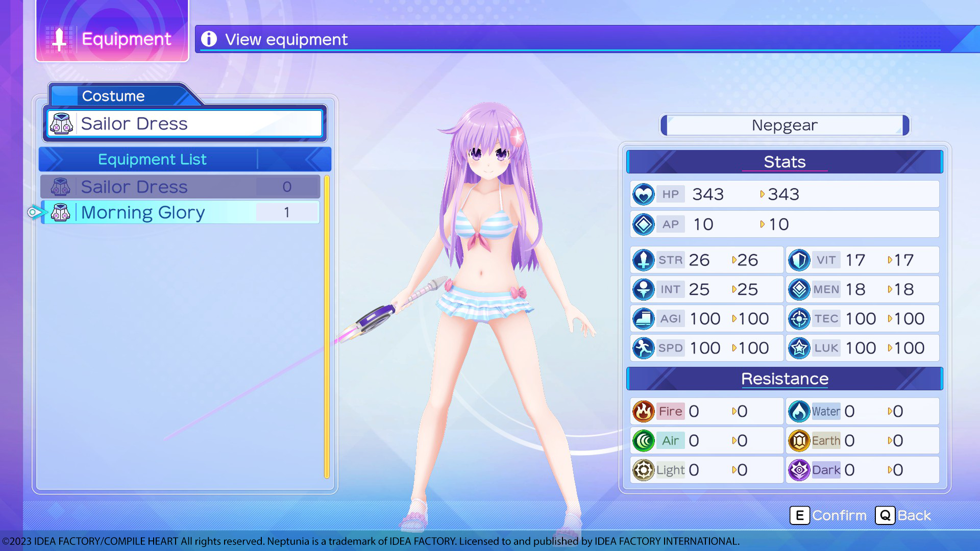
Task: Click the MEN stat icon
Action: coord(799,290)
